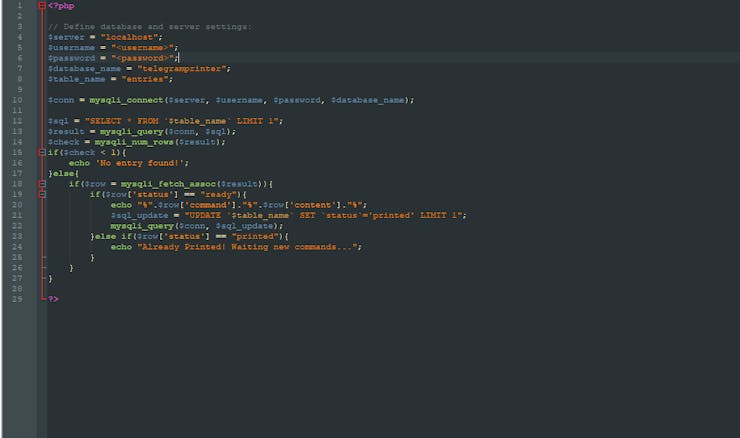Click the "<password>" string value
The height and width of the screenshot is (438, 740).
[143, 58]
